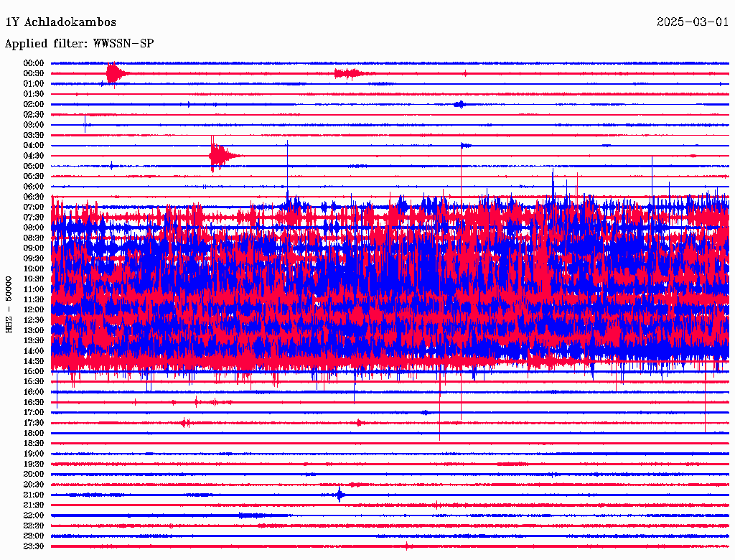Click the 16:30 time label
The width and height of the screenshot is (735, 560).
point(34,403)
